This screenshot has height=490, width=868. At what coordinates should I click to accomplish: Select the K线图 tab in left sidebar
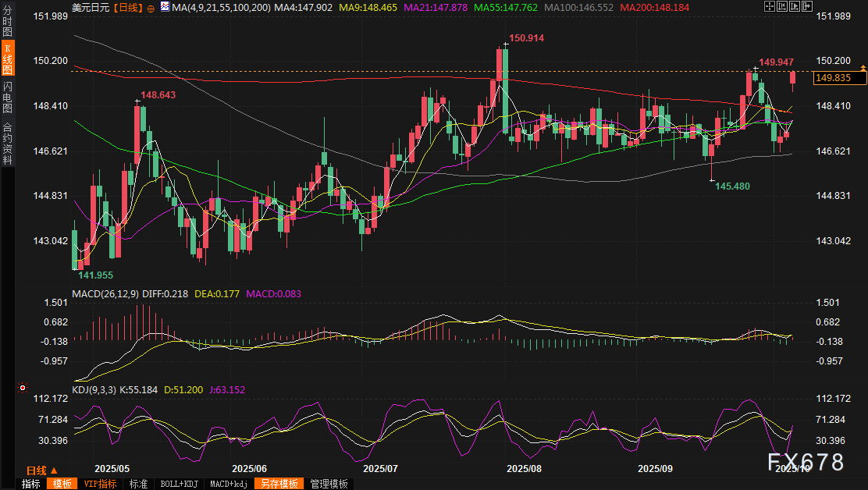click(x=7, y=59)
